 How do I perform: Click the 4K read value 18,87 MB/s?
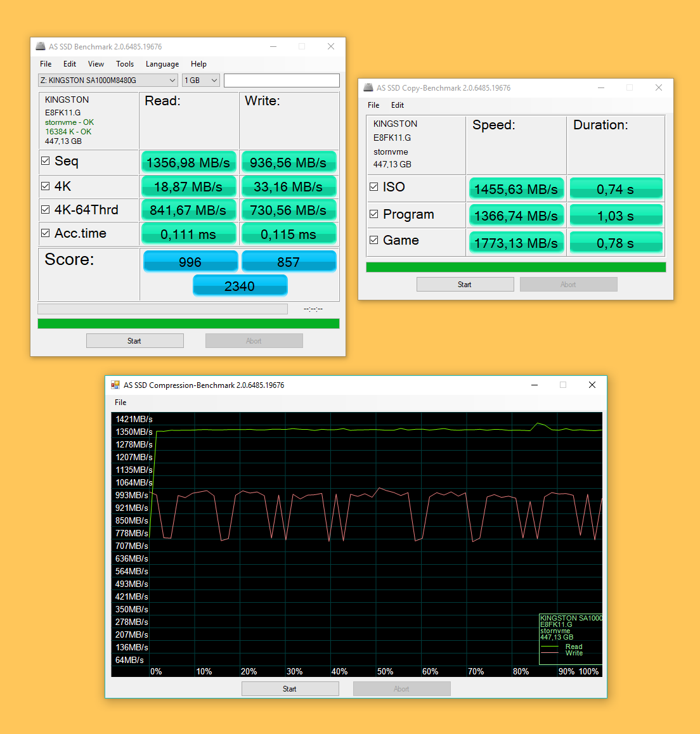point(188,187)
